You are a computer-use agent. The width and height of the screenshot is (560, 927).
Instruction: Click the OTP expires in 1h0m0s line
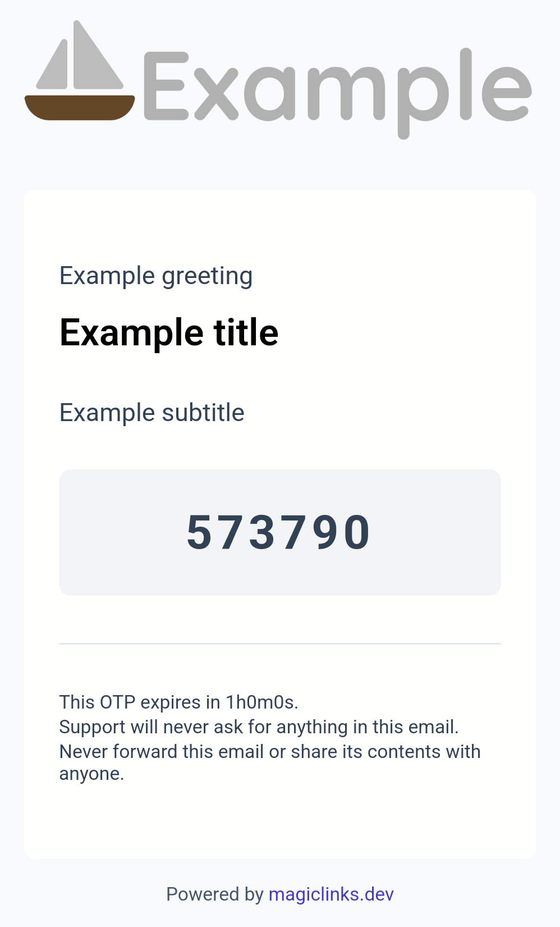178,702
